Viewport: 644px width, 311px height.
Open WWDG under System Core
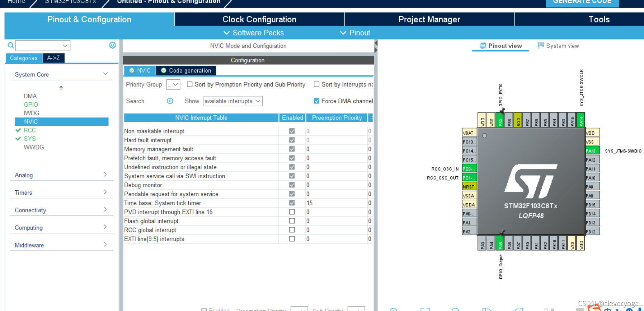point(34,147)
